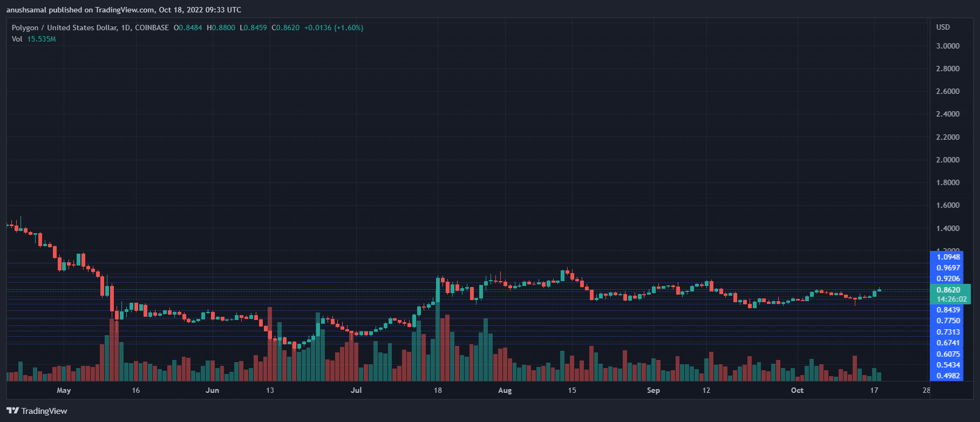
Task: Click the 'Jun' label on time axis
Action: coord(212,390)
